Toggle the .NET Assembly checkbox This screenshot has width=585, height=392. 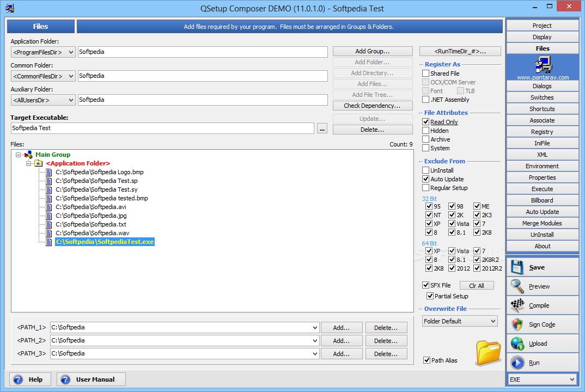tap(426, 100)
